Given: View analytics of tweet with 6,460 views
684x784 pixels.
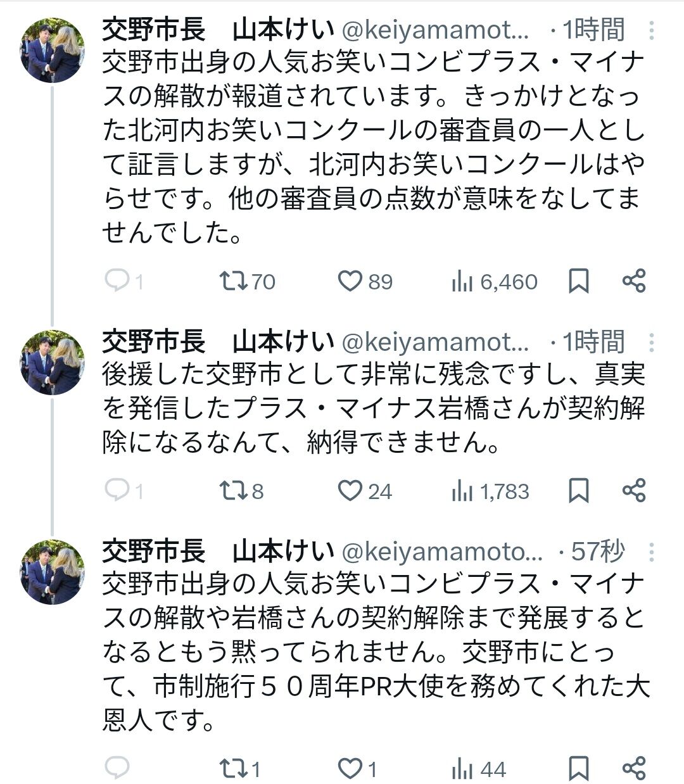Looking at the screenshot, I should point(462,281).
